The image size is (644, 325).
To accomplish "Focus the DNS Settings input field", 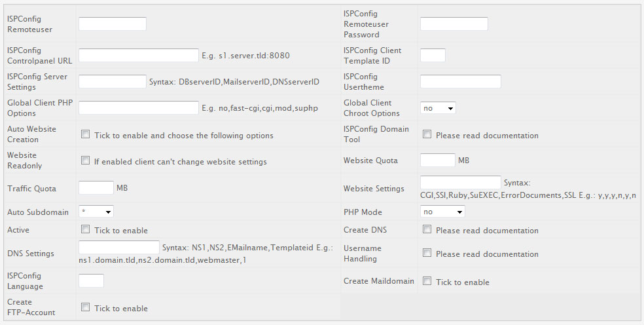I will 119,247.
